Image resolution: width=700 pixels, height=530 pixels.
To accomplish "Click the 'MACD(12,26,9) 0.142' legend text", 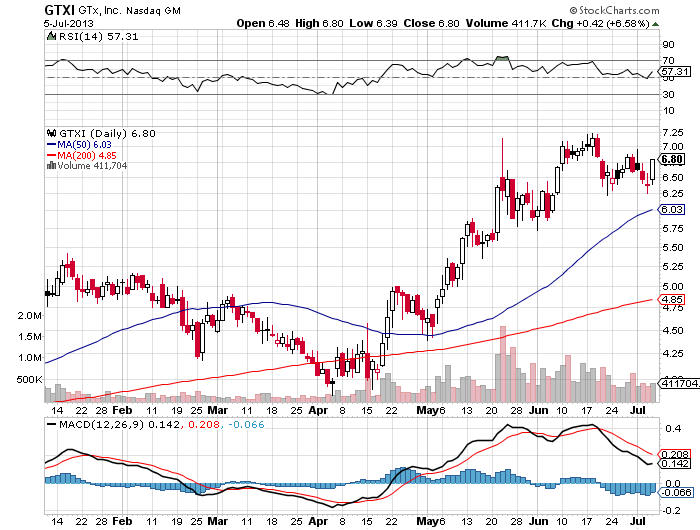I will click(x=120, y=424).
